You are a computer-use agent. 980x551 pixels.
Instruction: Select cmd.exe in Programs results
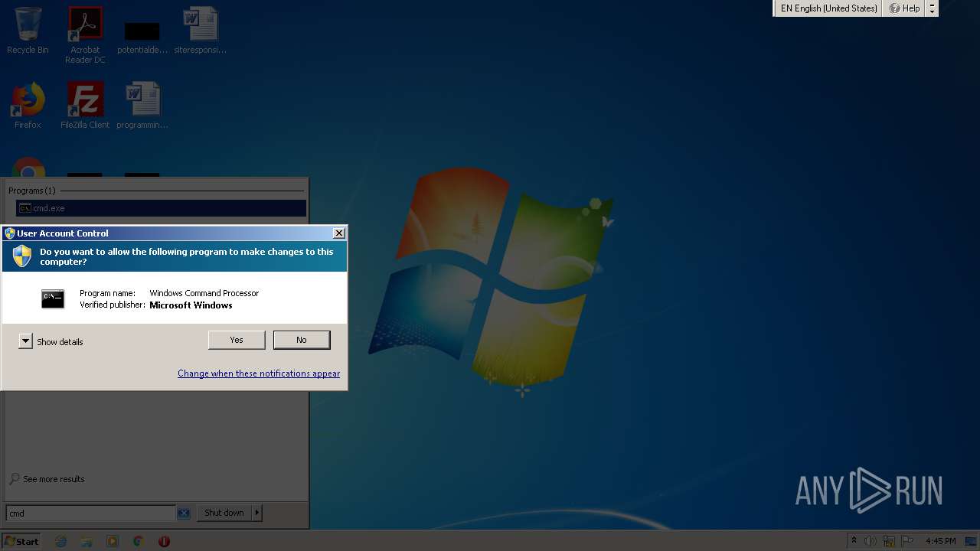tap(161, 208)
